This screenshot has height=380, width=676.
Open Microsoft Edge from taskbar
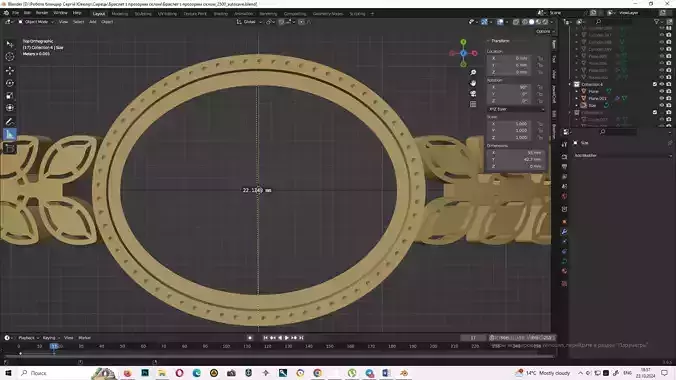(197, 373)
